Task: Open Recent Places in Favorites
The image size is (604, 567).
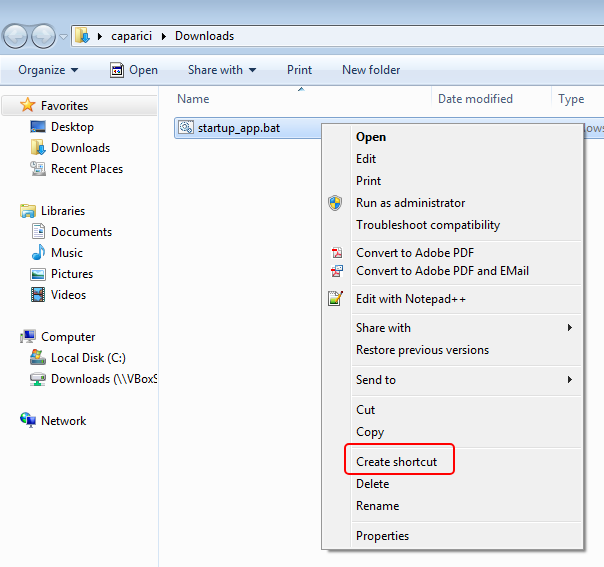Action: 87,169
